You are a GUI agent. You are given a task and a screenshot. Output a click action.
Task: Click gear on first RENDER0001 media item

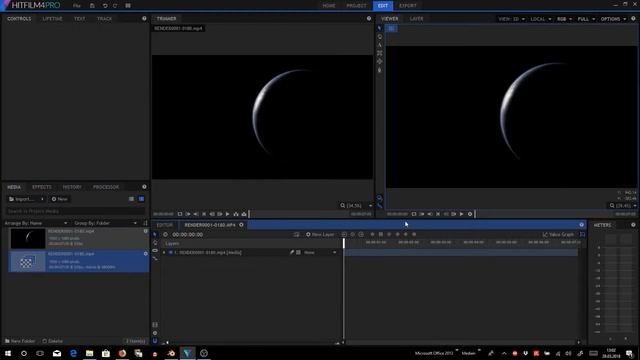[x=146, y=231]
